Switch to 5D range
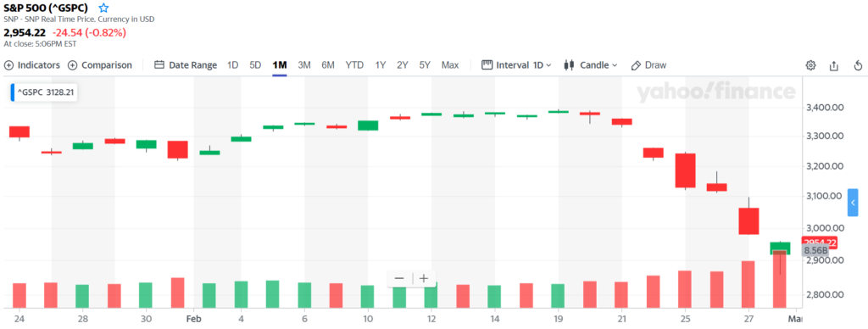 click(x=255, y=64)
